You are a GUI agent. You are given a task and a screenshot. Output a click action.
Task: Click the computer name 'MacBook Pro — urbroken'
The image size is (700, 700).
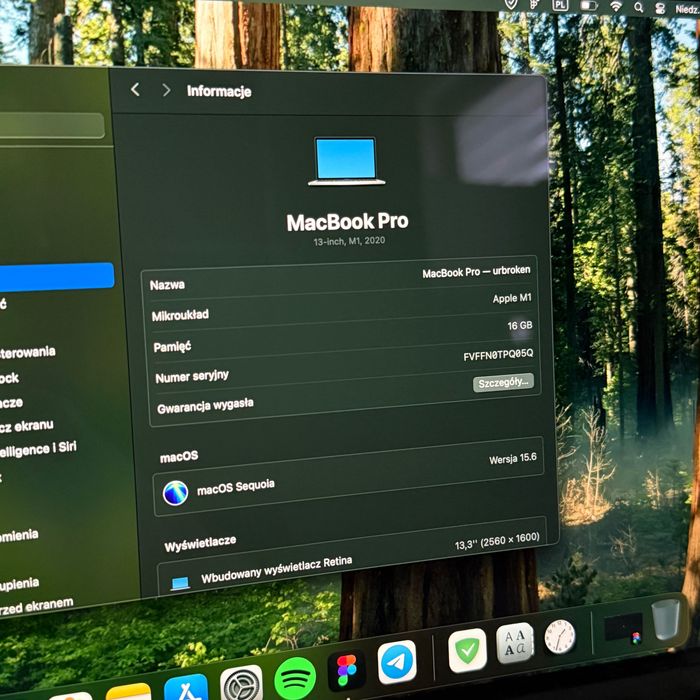[x=476, y=272]
